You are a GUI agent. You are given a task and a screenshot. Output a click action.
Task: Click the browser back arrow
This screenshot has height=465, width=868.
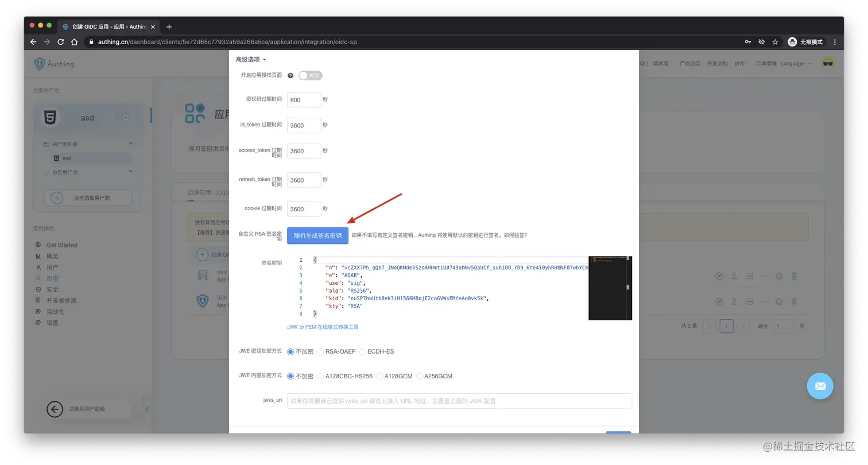pos(33,42)
